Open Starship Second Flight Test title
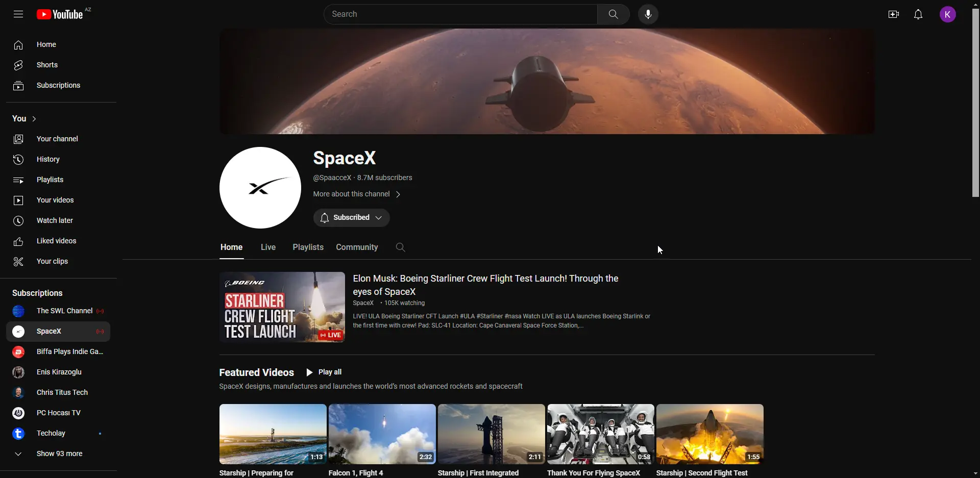 click(x=702, y=473)
